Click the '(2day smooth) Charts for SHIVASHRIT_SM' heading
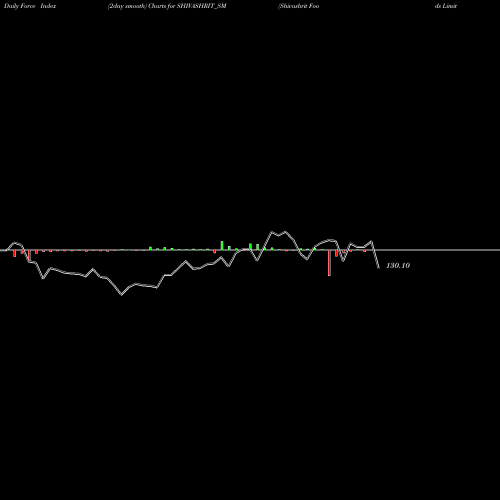 coord(167,6)
